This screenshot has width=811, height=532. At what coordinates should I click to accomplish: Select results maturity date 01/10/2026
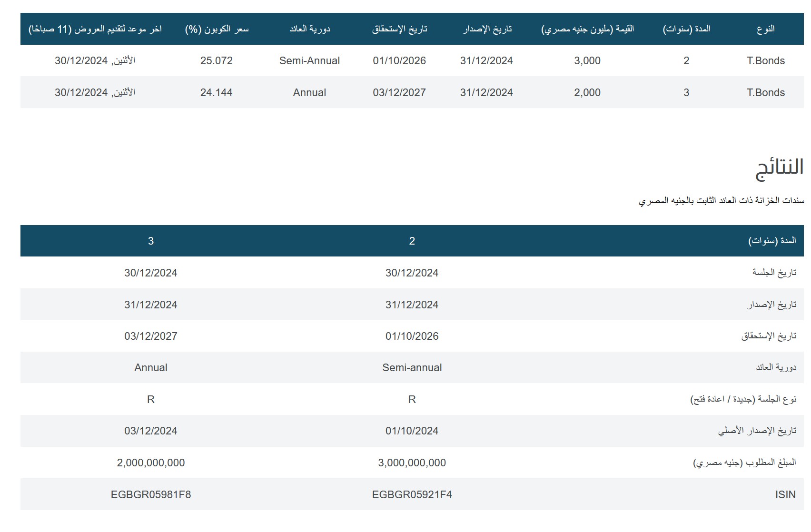tap(412, 336)
